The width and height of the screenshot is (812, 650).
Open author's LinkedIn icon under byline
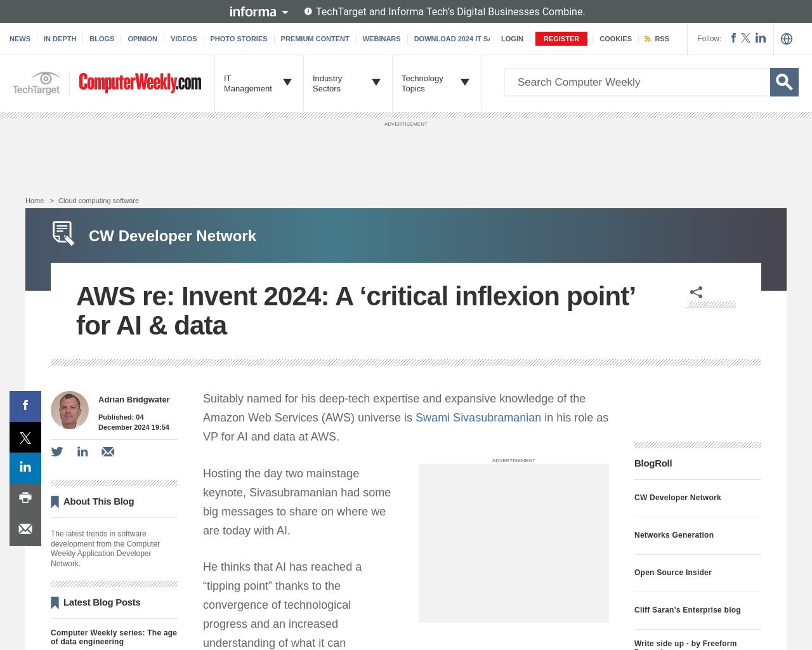pyautogui.click(x=82, y=452)
